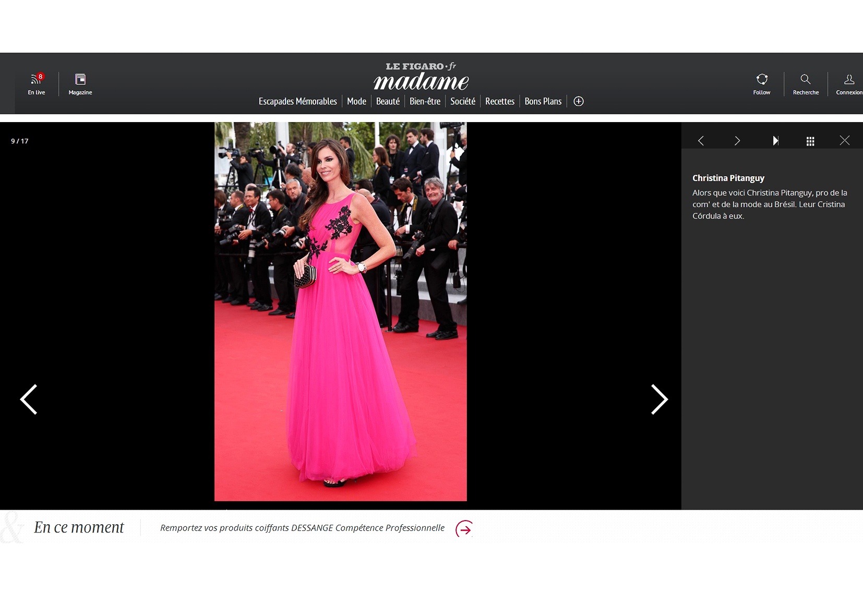The width and height of the screenshot is (863, 616).
Task: Start the slideshow autoplay
Action: [775, 141]
